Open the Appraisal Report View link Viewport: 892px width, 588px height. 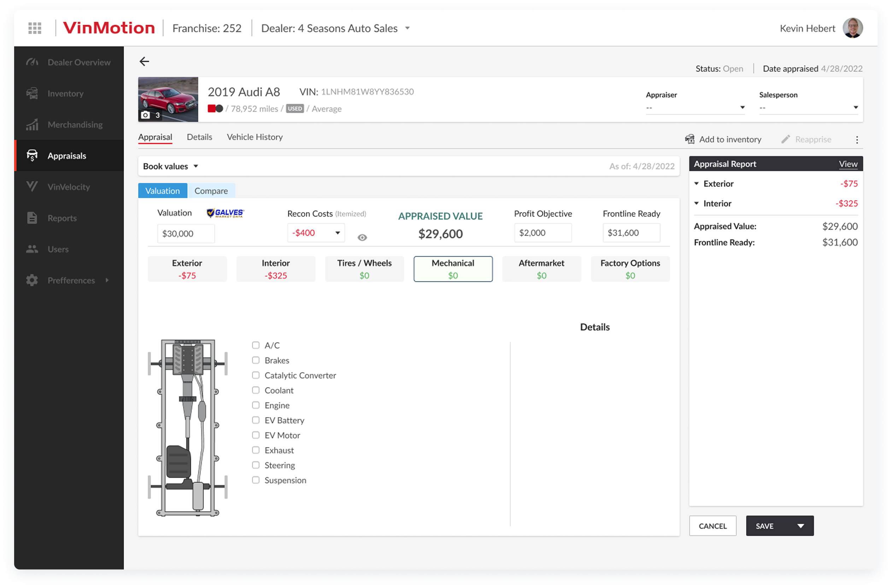(x=848, y=164)
